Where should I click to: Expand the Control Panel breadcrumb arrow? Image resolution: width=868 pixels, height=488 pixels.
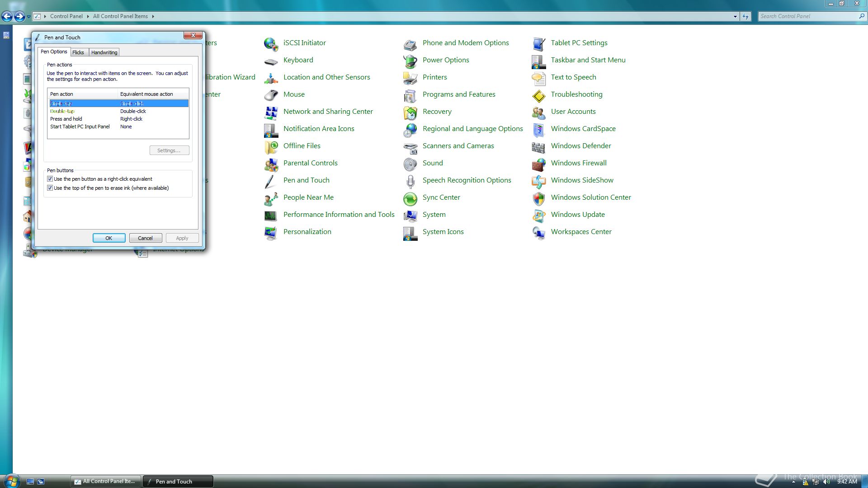(x=88, y=16)
